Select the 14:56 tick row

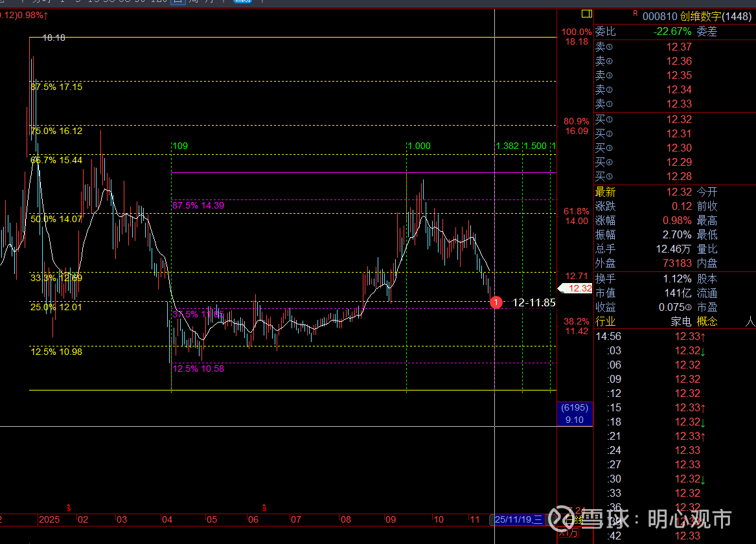(x=675, y=336)
